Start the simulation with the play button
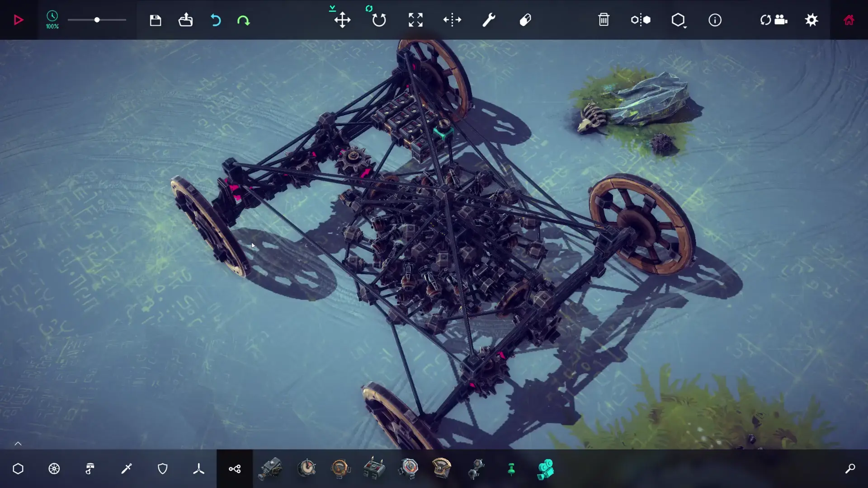The width and height of the screenshot is (868, 488). (x=19, y=20)
